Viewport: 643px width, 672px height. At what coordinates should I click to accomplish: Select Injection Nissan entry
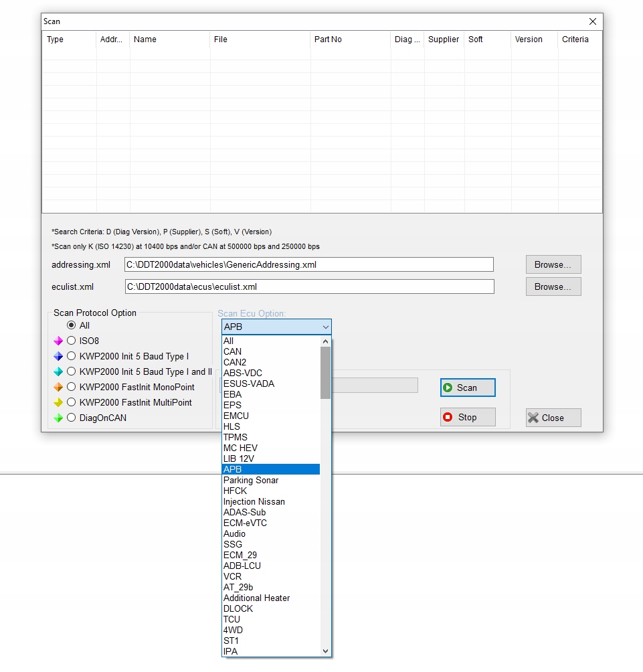pyautogui.click(x=271, y=502)
